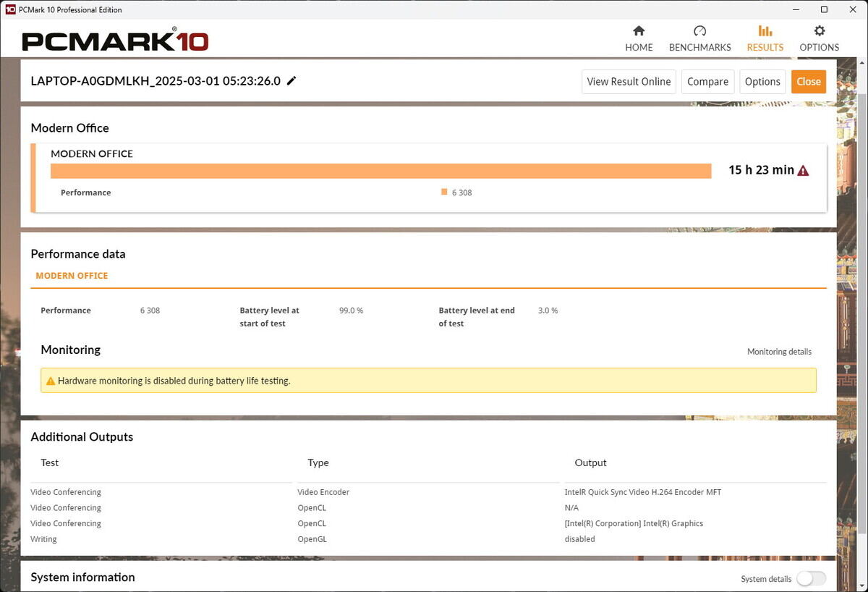Image resolution: width=868 pixels, height=592 pixels.
Task: Click the Output column header
Action: click(590, 462)
